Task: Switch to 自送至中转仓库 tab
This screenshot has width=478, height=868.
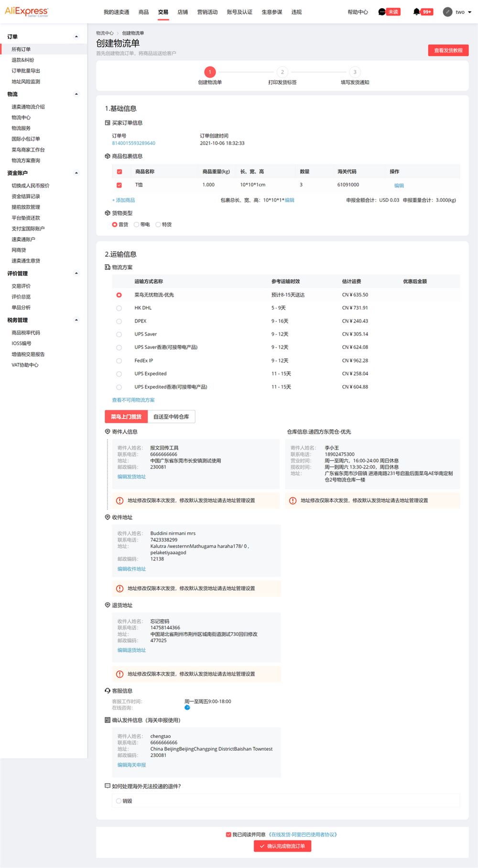Action: (x=171, y=417)
